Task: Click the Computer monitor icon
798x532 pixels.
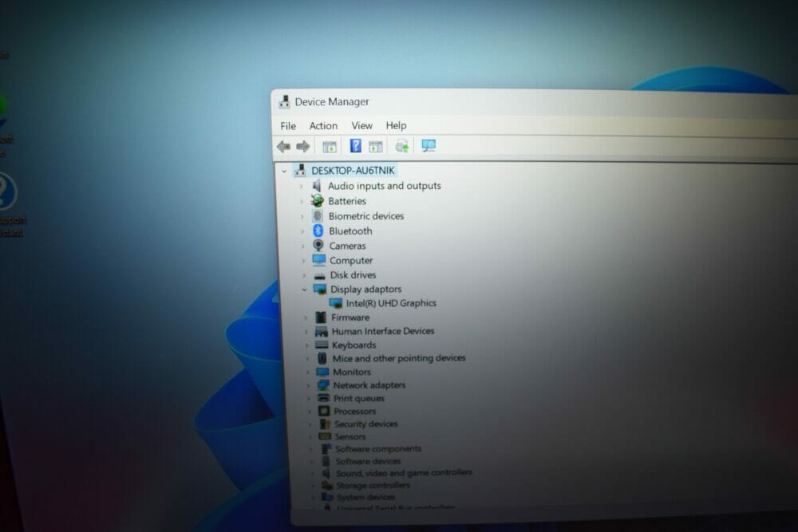Action: 319,260
